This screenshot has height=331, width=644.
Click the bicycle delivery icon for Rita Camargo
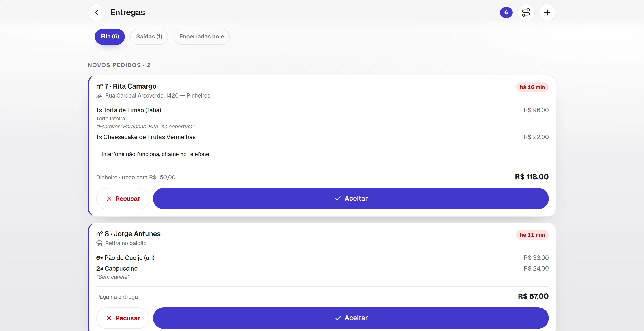click(99, 96)
